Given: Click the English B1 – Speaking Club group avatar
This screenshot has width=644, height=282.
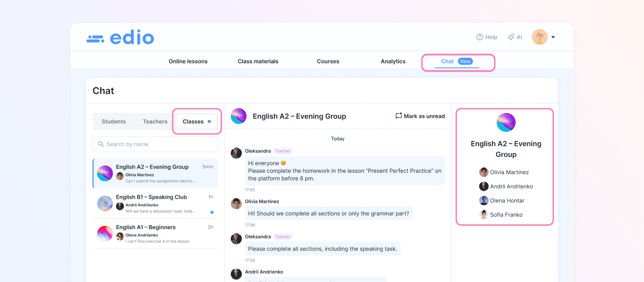Looking at the screenshot, I should click(x=105, y=203).
